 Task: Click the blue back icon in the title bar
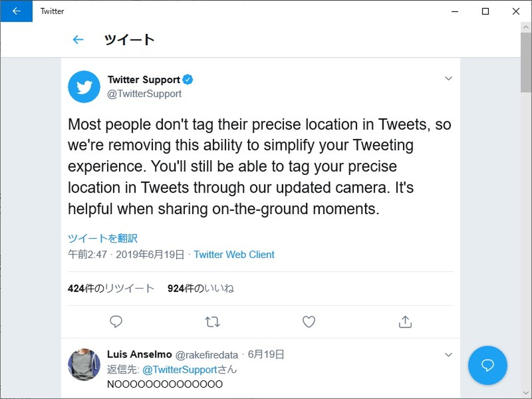coord(16,11)
